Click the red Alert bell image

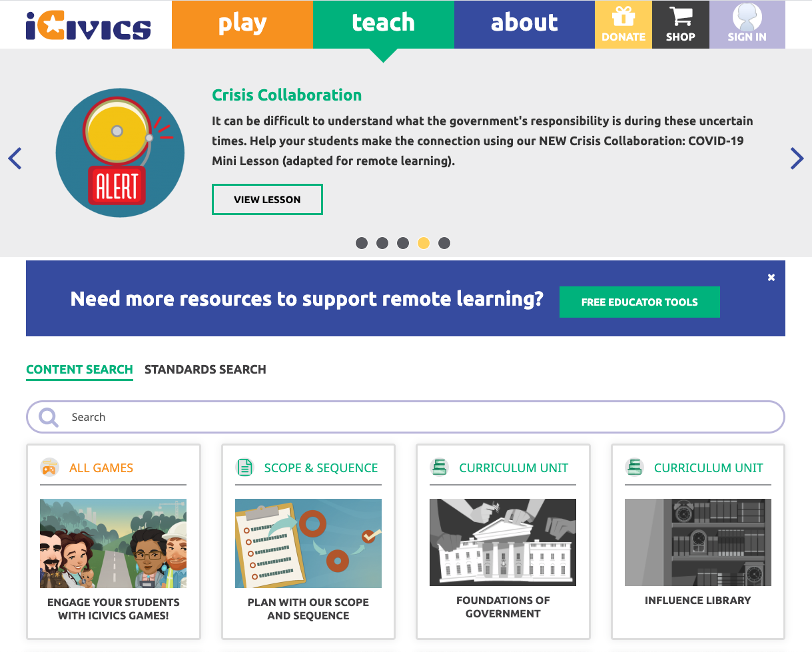(120, 153)
